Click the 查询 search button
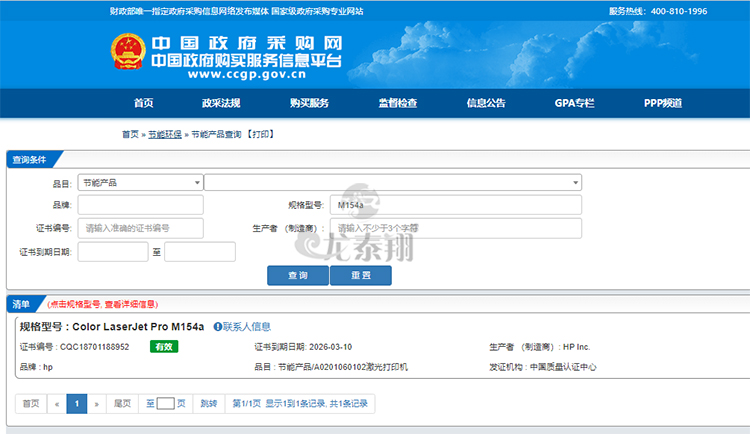This screenshot has height=434, width=750. tap(297, 276)
